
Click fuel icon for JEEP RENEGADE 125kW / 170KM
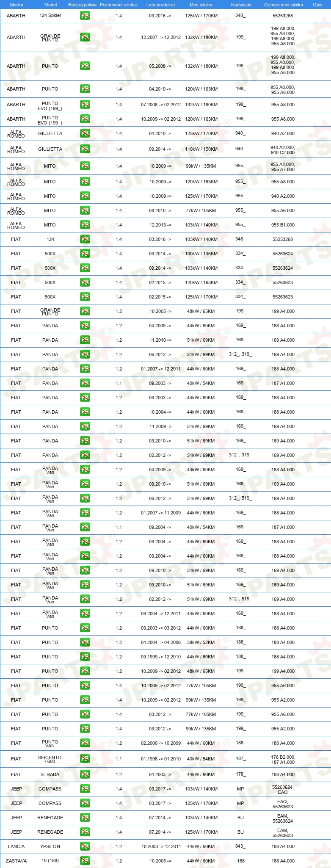click(x=85, y=832)
